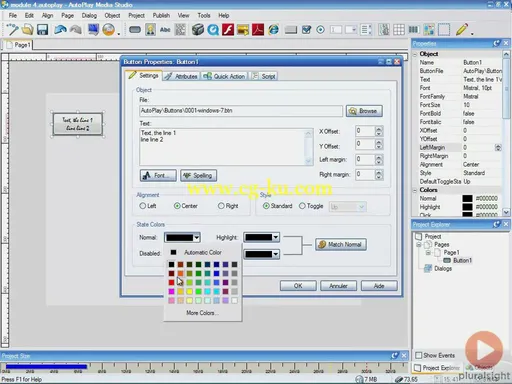512x384 pixels.
Task: Collapse the Page1 node in Project Explorer
Action: (x=428, y=253)
